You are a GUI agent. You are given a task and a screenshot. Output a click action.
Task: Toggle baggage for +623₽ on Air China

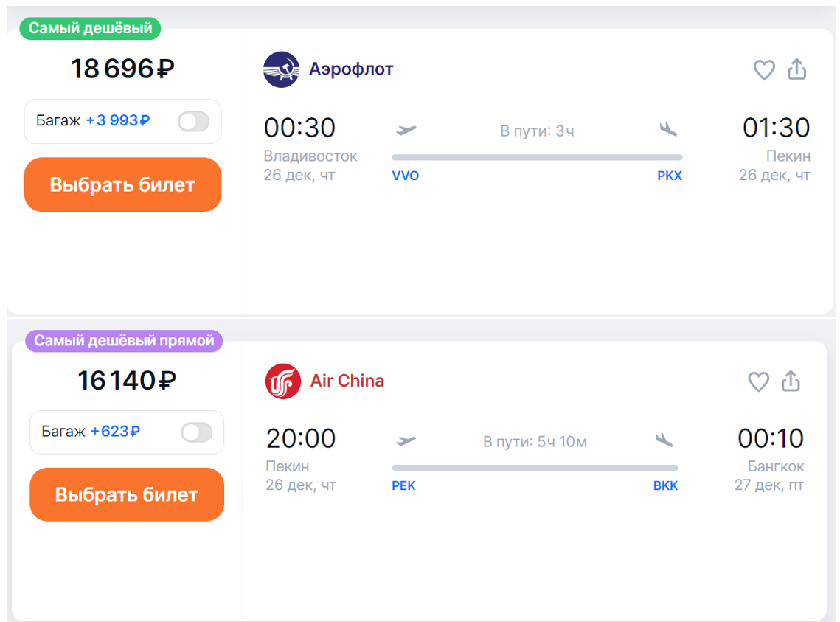[x=196, y=432]
